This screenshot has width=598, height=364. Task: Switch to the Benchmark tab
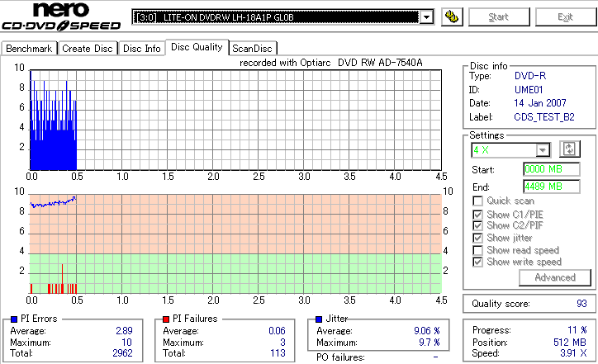(29, 49)
